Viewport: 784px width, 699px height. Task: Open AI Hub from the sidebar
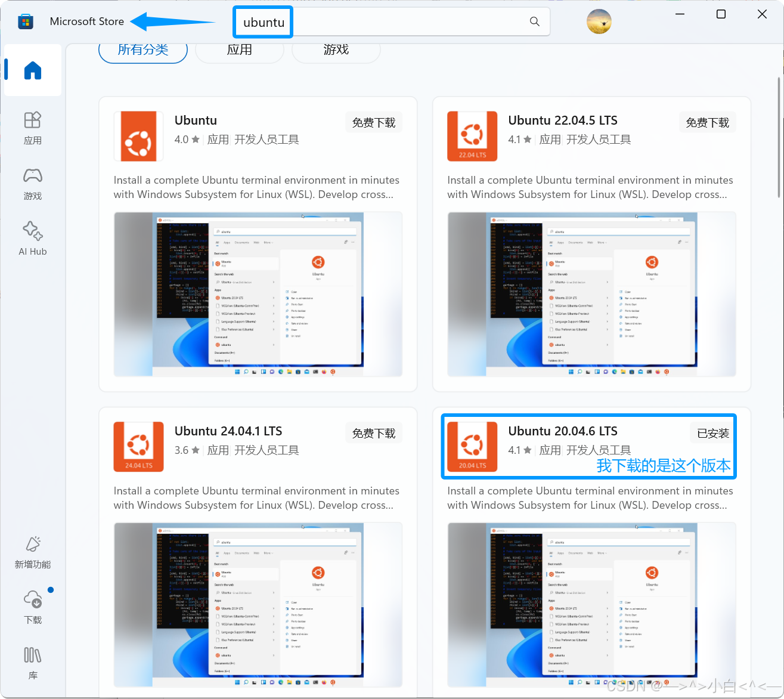(33, 239)
